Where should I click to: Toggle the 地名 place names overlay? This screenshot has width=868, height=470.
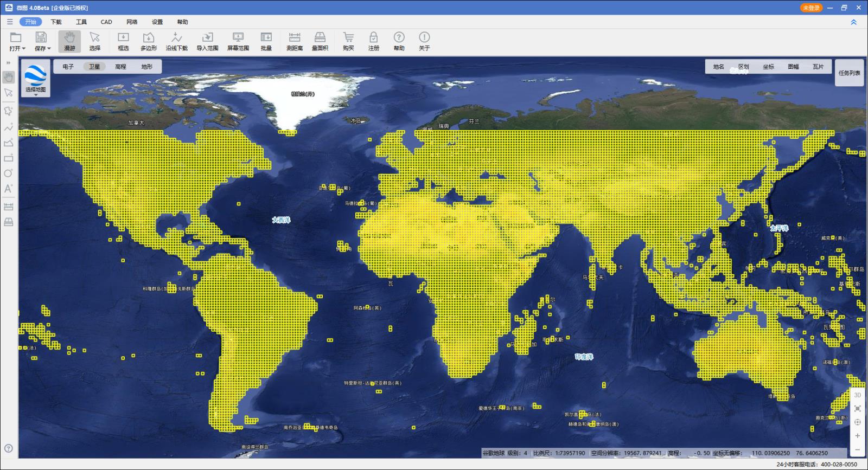719,67
